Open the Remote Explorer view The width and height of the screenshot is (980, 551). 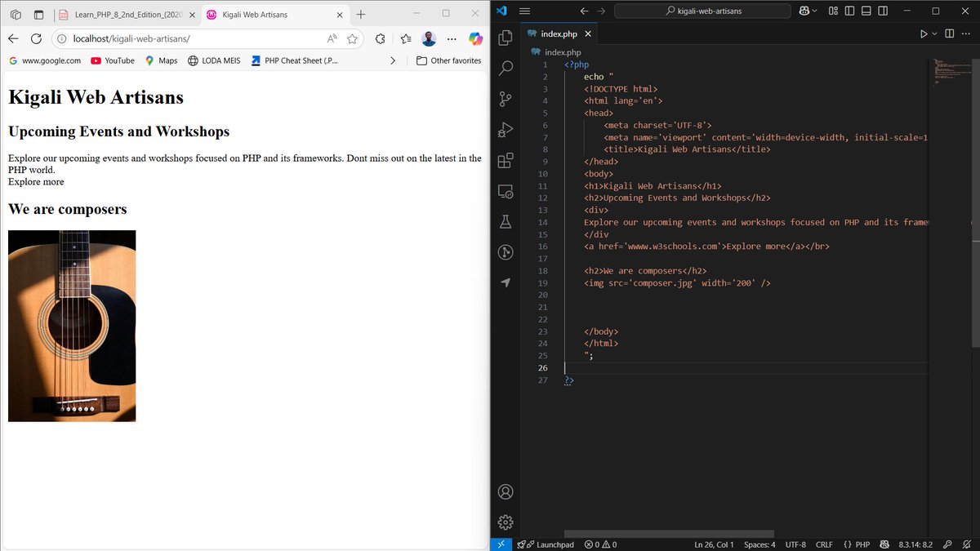(x=505, y=190)
